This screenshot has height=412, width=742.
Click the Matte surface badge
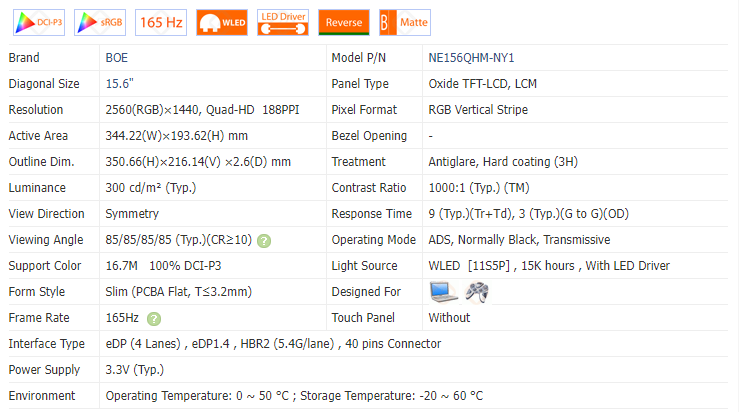(404, 21)
